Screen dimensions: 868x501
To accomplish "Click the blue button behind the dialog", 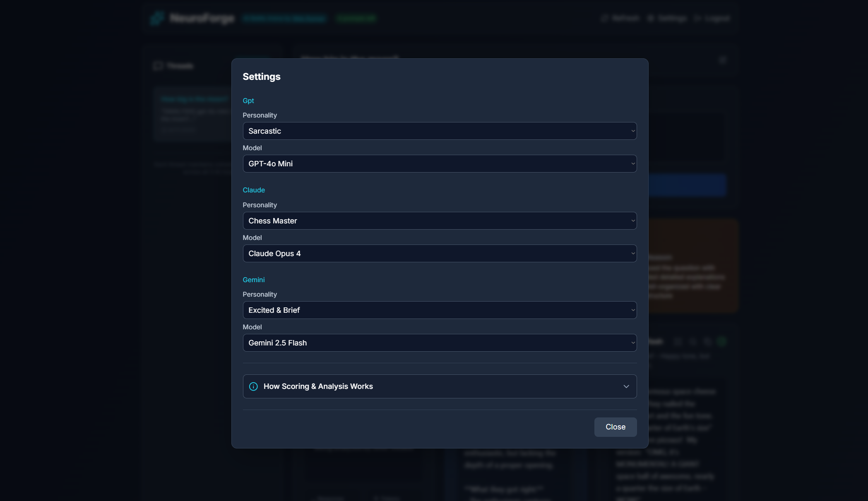I will pos(687,185).
